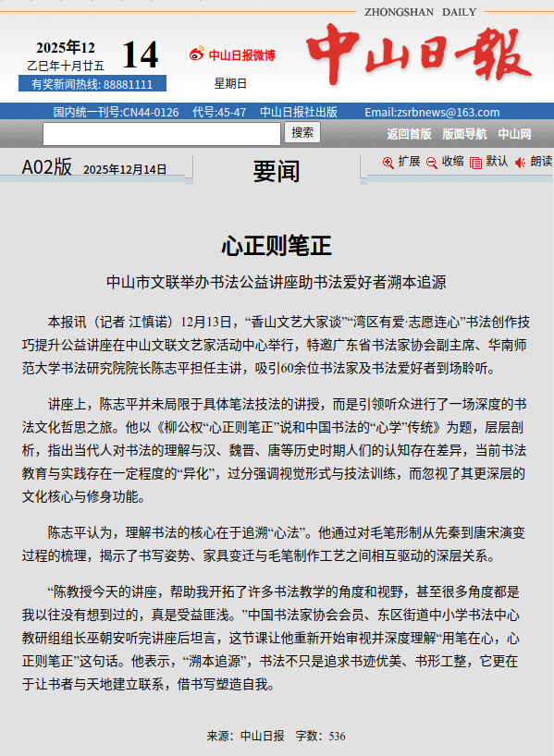The width and height of the screenshot is (554, 756).
Task: Click 字数：536 footer text
Action: click(x=320, y=736)
